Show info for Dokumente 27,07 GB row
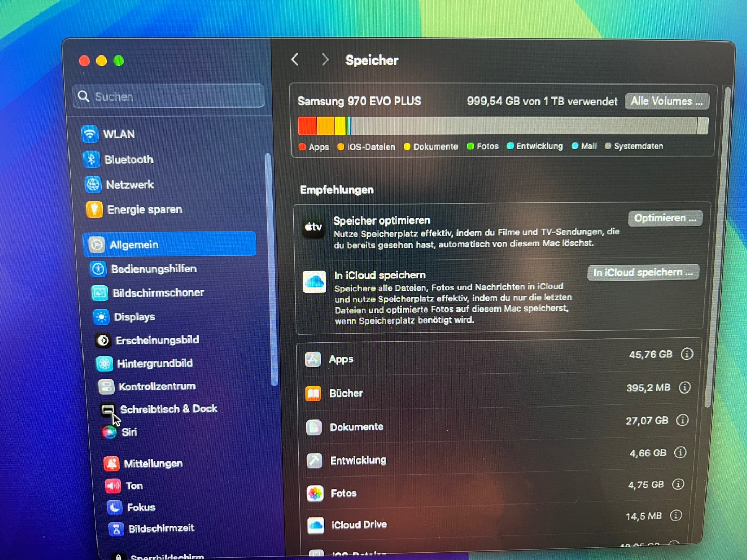Viewport: 747px width, 560px height. click(683, 420)
